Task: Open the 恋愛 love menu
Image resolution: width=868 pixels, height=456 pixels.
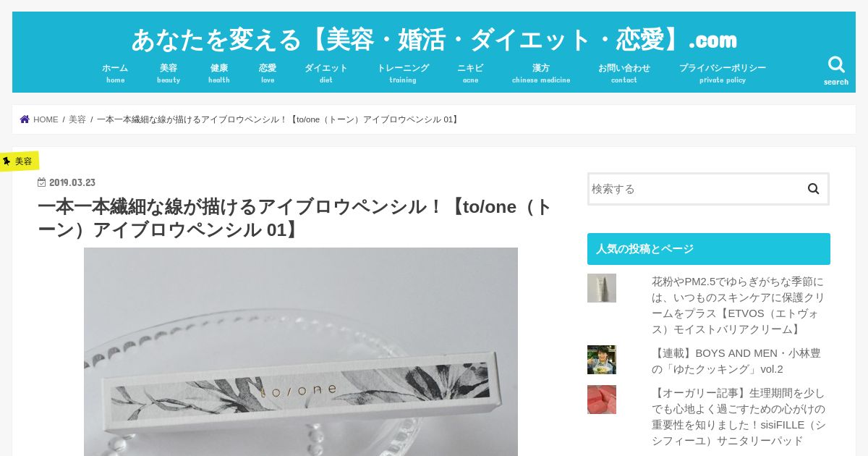Action: tap(268, 73)
